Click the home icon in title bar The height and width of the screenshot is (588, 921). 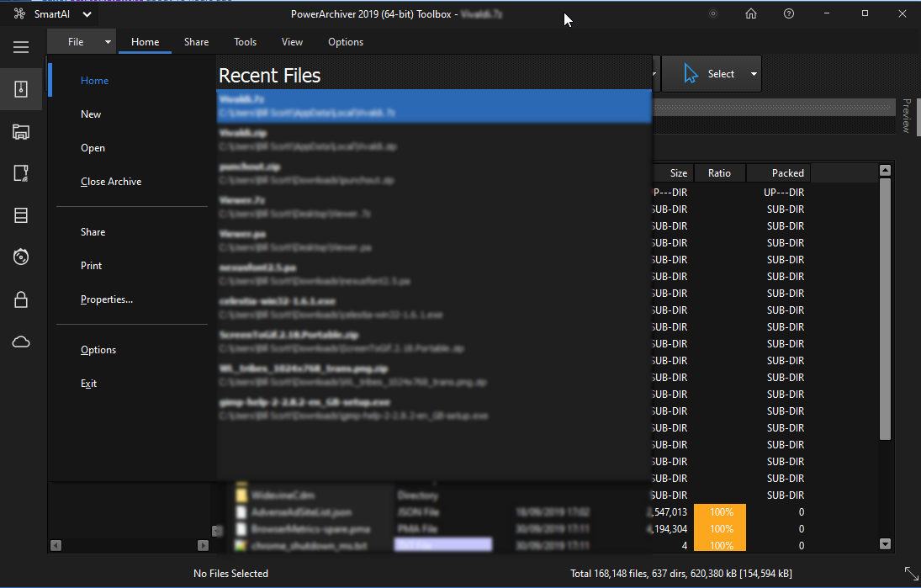[x=751, y=13]
